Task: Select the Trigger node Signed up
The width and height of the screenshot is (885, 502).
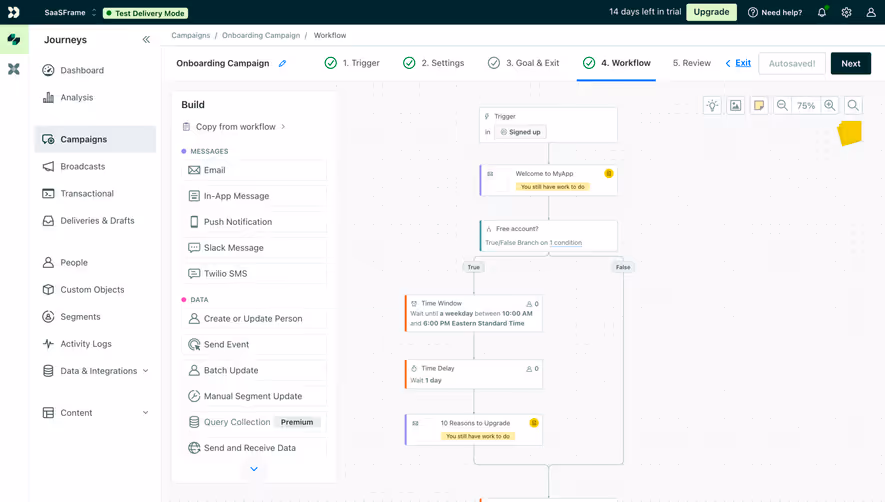Action: (x=548, y=125)
